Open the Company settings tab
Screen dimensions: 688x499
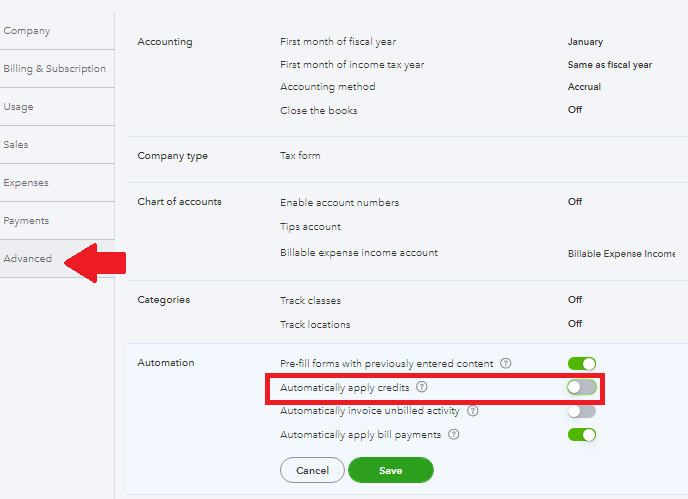[x=27, y=31]
